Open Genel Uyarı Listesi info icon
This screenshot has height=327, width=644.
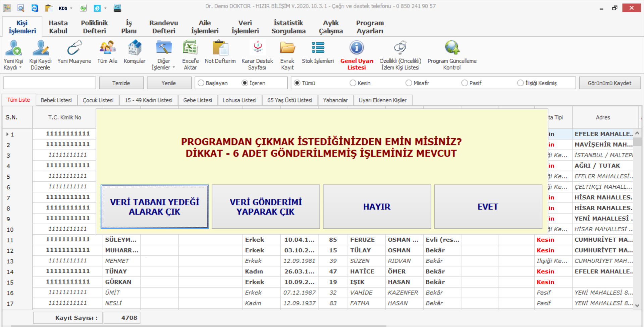coord(357,48)
